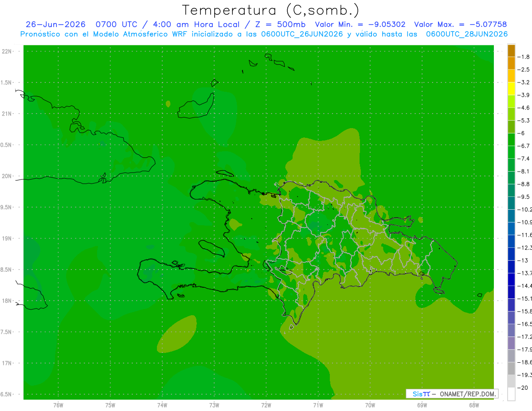Click the '74W' longitude axis label
The image size is (532, 411).
(x=162, y=405)
